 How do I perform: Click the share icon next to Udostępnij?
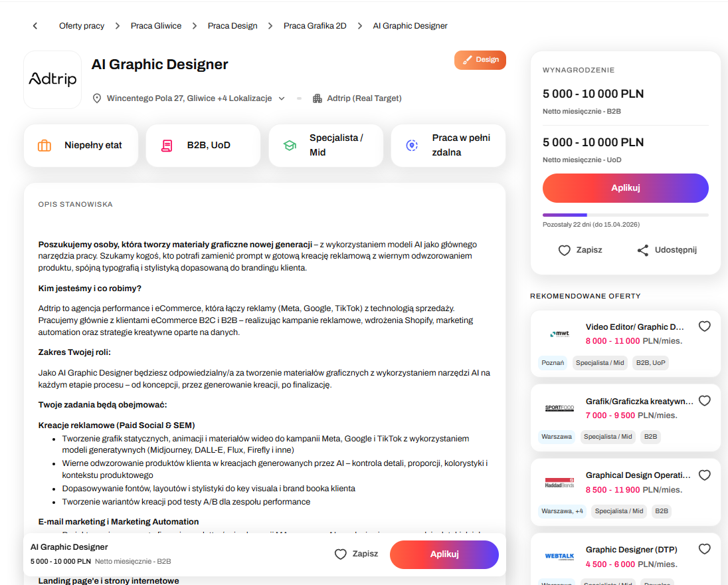(642, 251)
